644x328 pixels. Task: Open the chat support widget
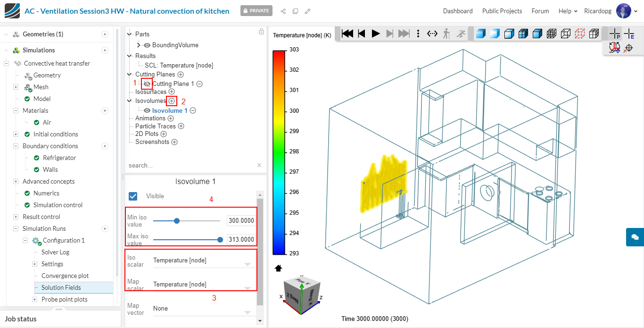(x=635, y=237)
